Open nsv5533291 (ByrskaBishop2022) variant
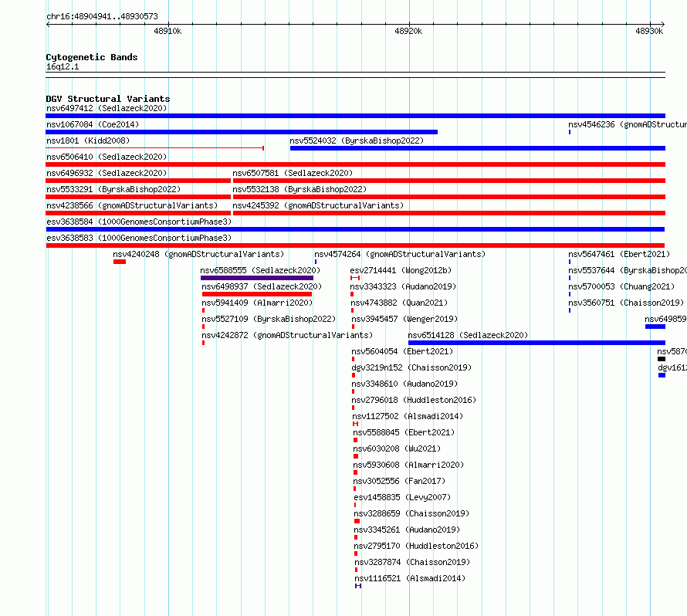 pos(113,189)
